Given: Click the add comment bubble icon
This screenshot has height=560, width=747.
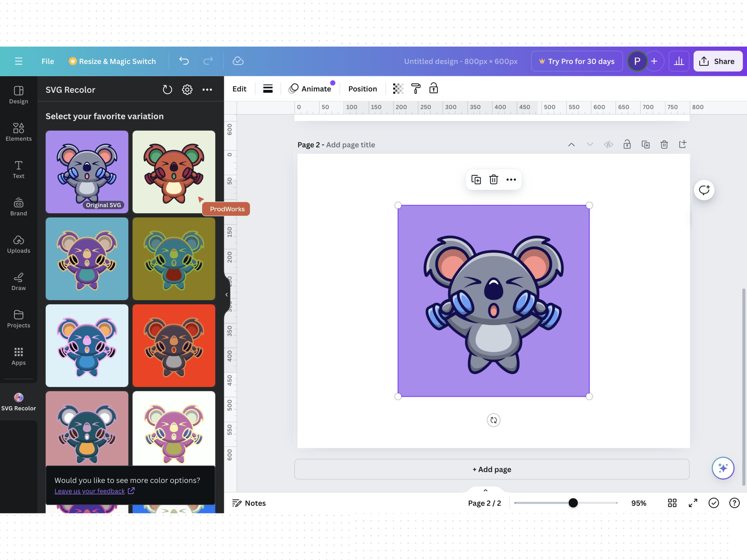Looking at the screenshot, I should click(704, 190).
